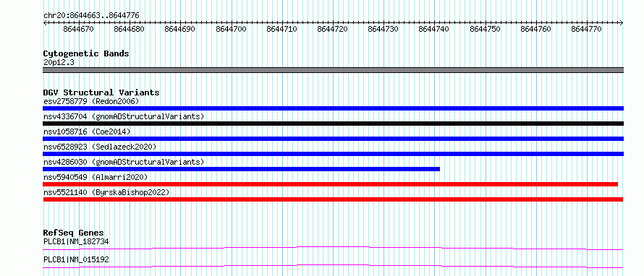Viewport: 644px width, 276px height.
Task: Select the blue bar under nsv6528923
Action: point(333,154)
